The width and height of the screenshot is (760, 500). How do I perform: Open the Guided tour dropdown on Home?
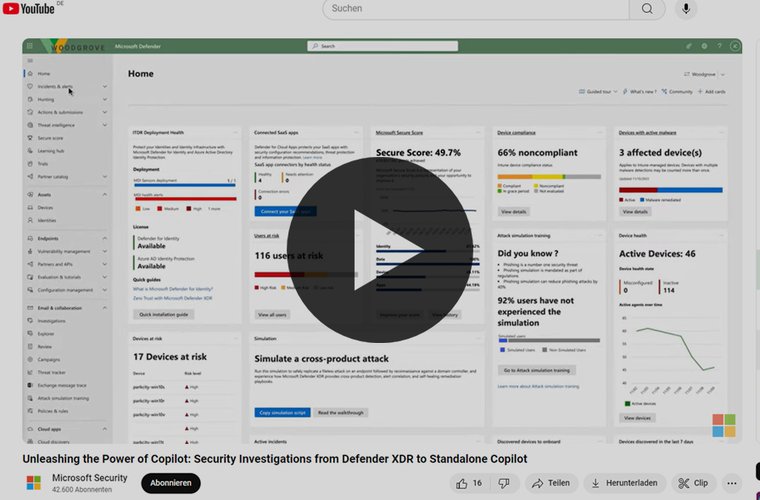coord(598,92)
